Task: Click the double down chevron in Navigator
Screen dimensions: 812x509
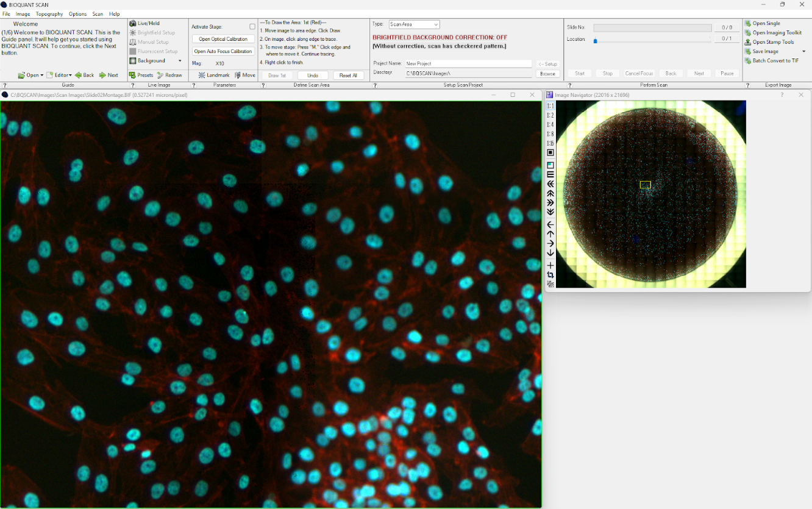Action: point(550,212)
